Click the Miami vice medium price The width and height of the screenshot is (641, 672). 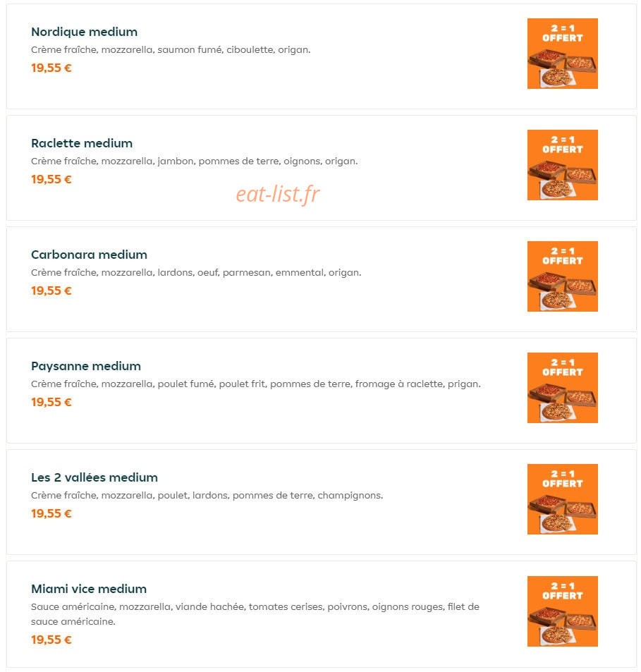pyautogui.click(x=51, y=640)
